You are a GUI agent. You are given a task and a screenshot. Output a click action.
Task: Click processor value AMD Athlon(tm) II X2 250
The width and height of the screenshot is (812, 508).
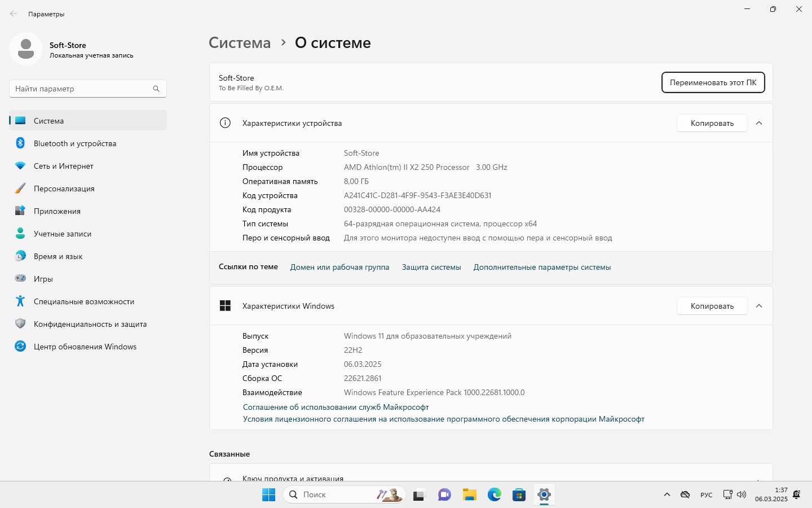pos(426,167)
